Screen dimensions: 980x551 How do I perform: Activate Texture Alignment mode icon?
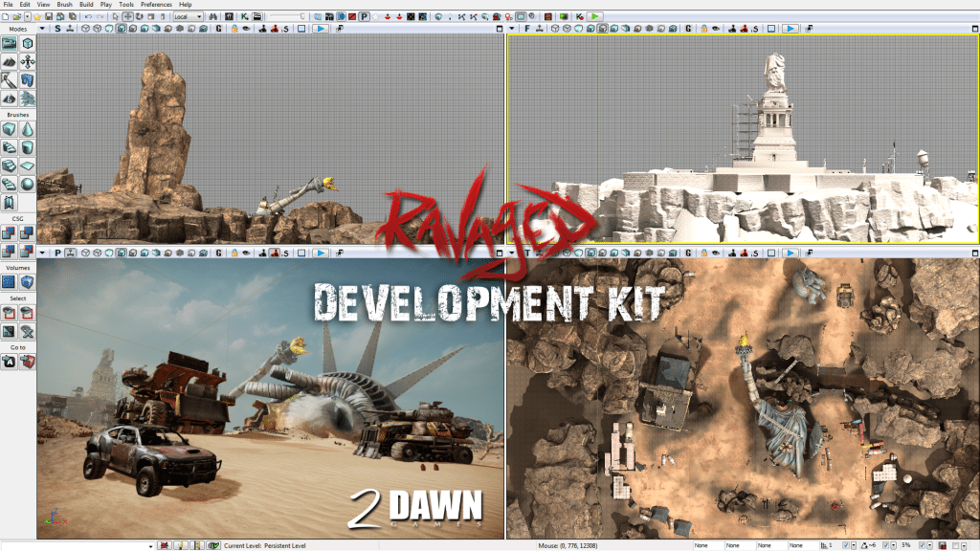(x=28, y=62)
